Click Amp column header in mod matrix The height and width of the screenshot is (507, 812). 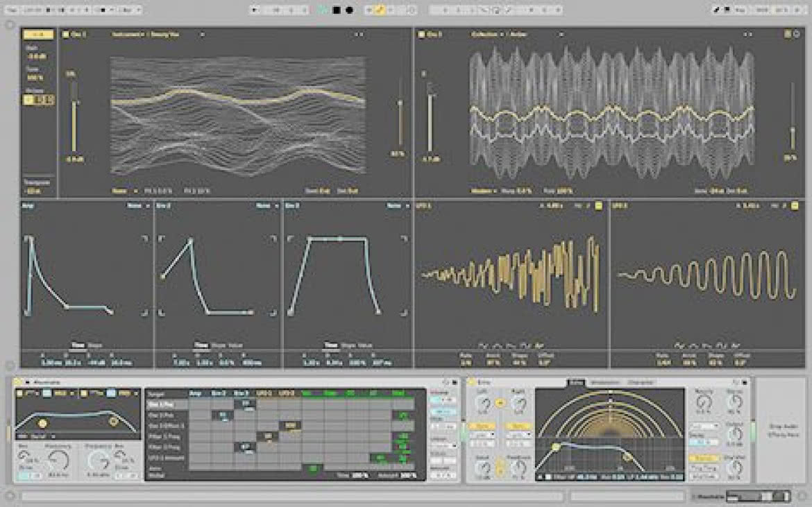(195, 394)
